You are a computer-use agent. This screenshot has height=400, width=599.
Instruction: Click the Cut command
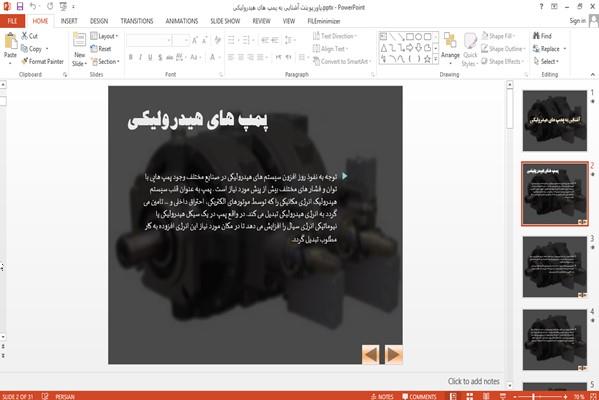tap(29, 36)
